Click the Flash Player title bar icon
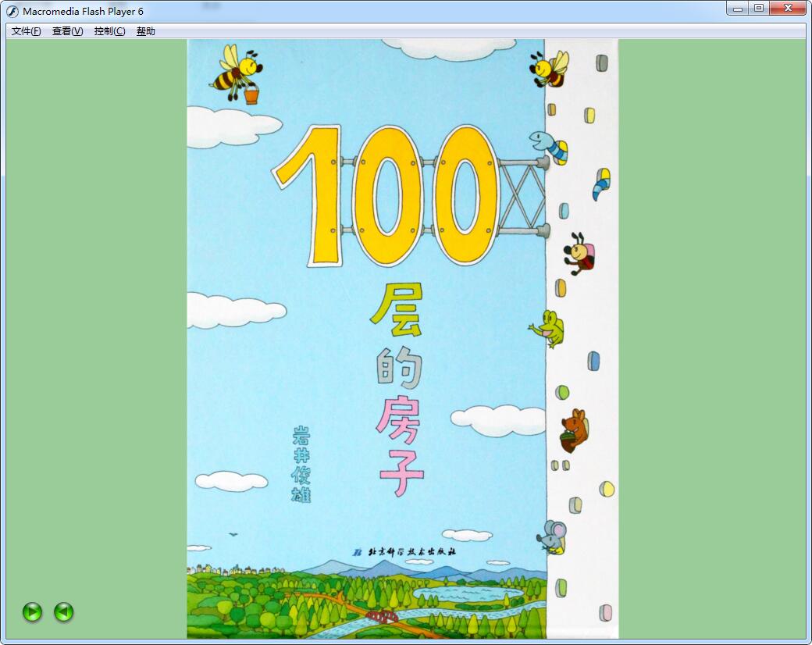This screenshot has width=812, height=645. point(12,11)
